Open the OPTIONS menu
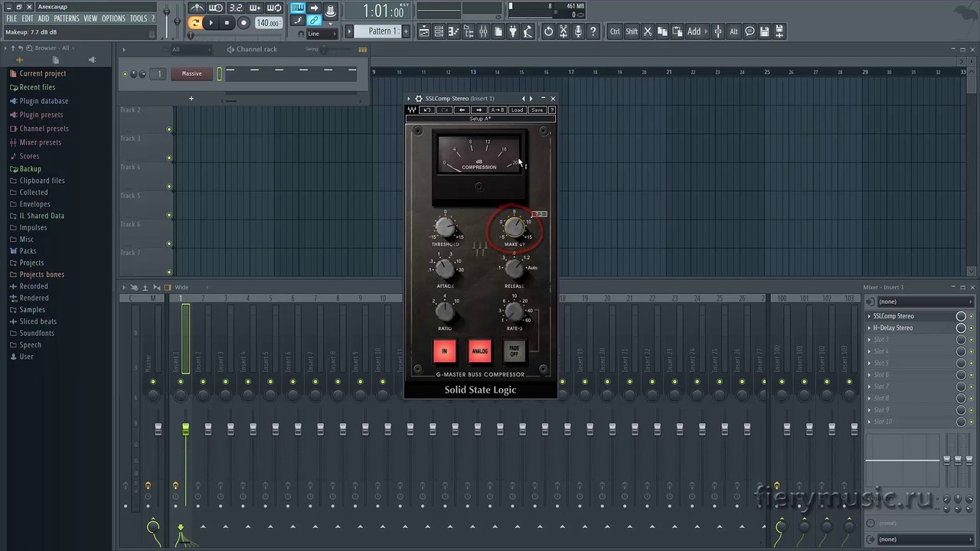 point(113,18)
